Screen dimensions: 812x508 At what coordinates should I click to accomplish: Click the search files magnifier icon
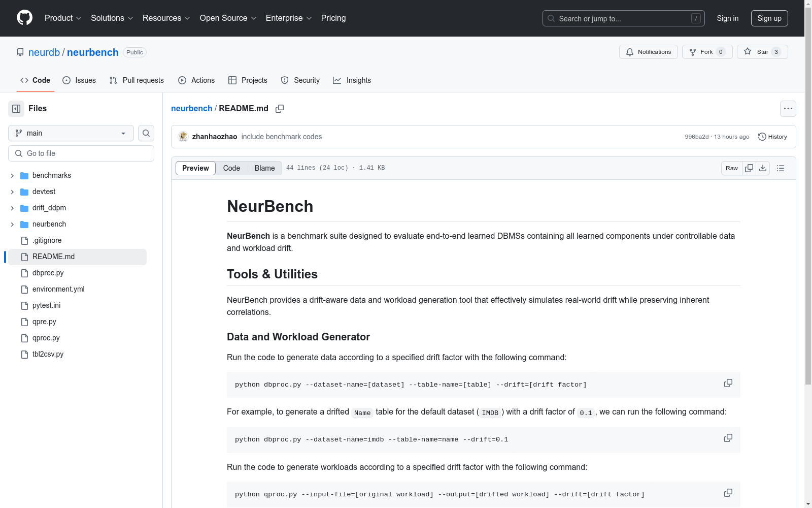pos(146,133)
